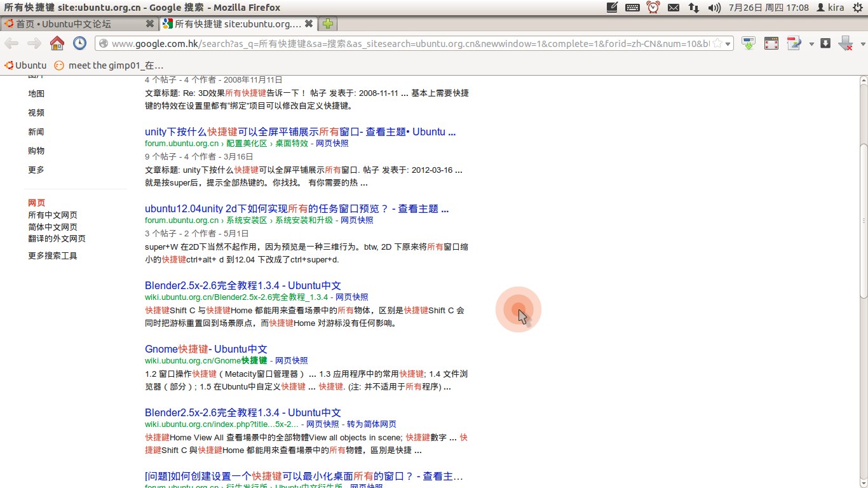Image resolution: width=868 pixels, height=488 pixels.
Task: Expand the URL bar history dropdown
Action: pos(728,43)
